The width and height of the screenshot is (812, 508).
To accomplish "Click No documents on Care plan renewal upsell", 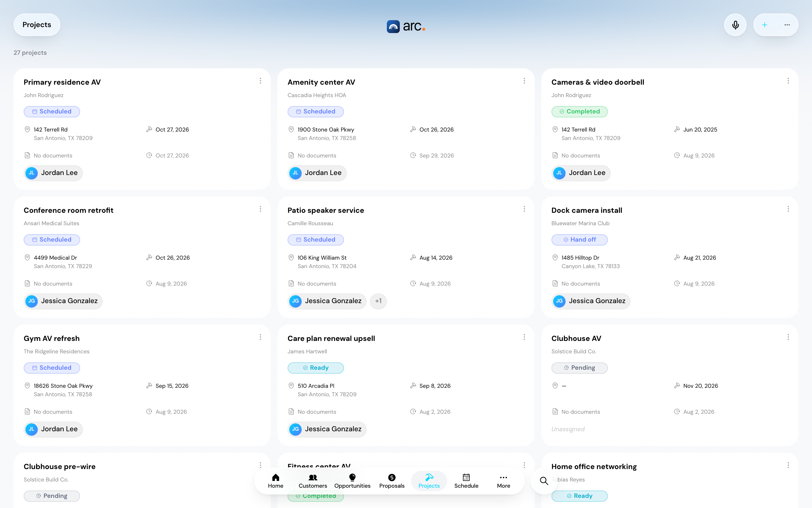I will click(x=317, y=412).
